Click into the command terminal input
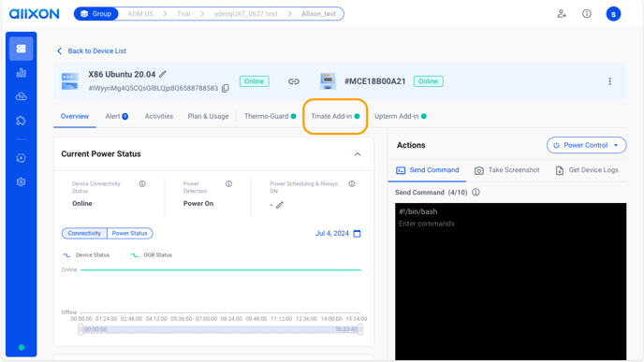 pyautogui.click(x=510, y=282)
